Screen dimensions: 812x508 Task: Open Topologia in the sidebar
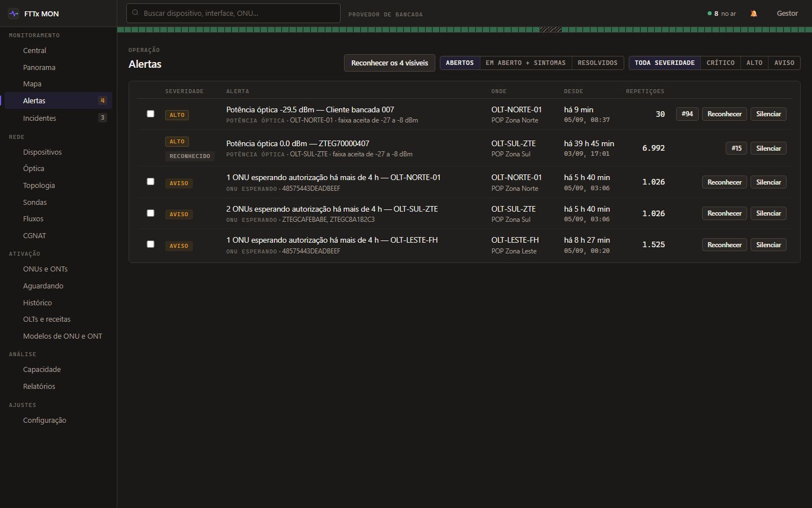(58, 185)
